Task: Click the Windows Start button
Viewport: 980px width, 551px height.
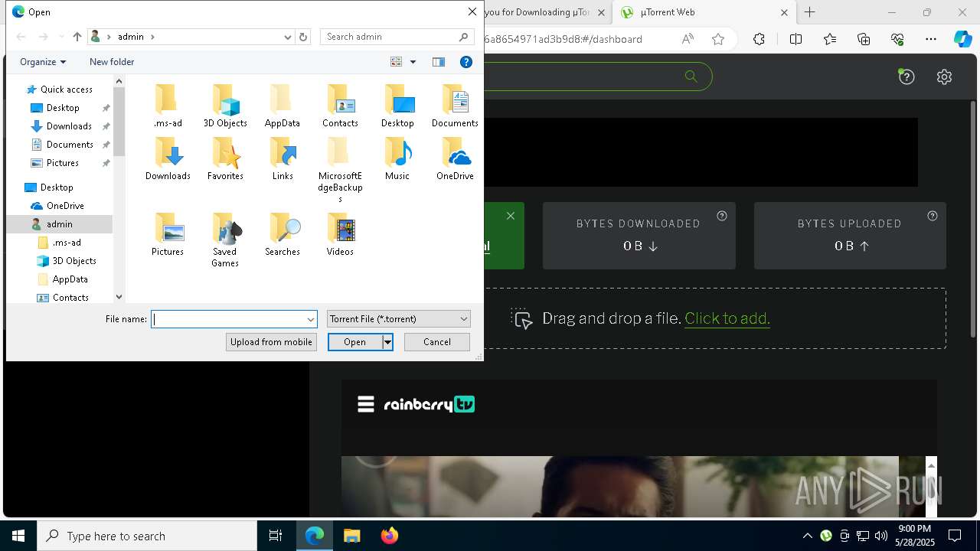Action: 18,536
